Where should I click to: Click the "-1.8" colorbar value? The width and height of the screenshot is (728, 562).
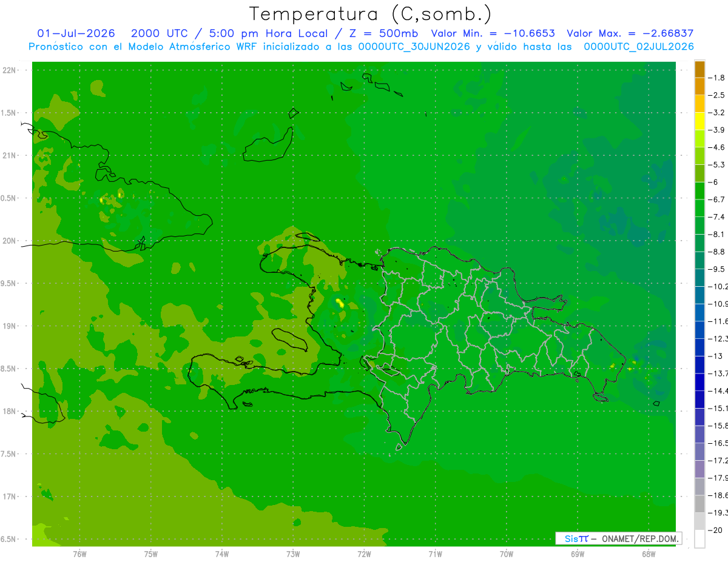click(716, 78)
